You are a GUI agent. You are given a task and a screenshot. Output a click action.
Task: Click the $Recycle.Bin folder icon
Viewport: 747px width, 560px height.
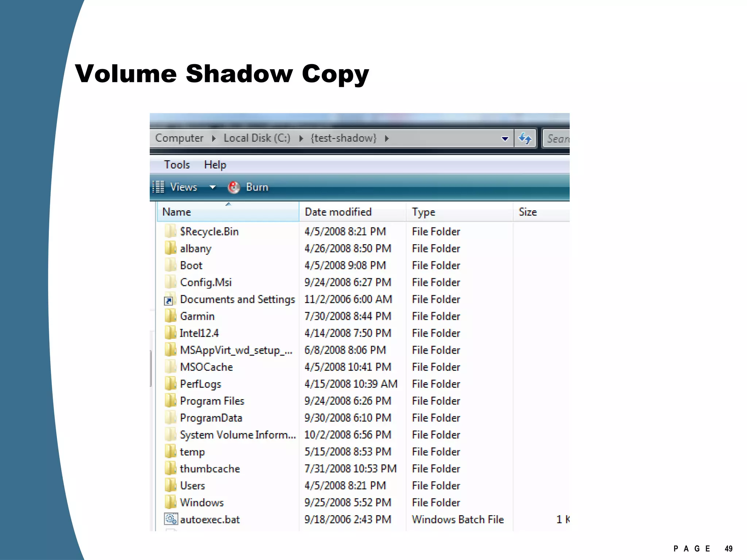point(170,231)
